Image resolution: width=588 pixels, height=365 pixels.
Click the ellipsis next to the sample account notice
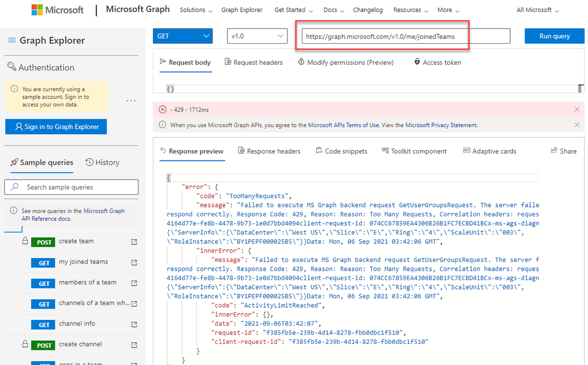coord(130,101)
